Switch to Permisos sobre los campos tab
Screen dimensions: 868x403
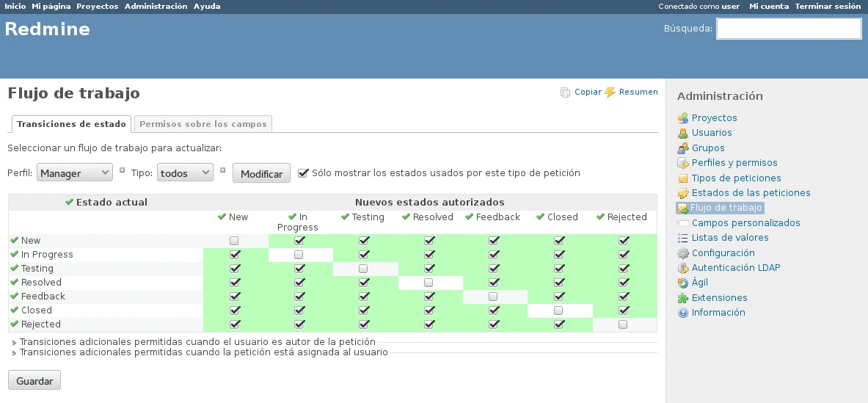tap(203, 124)
